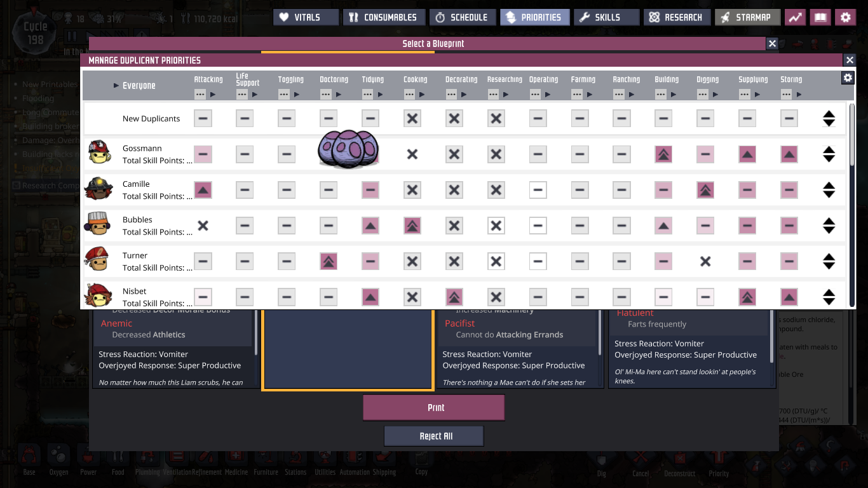Open the Starmap tab
This screenshot has height=488, width=868.
(747, 17)
